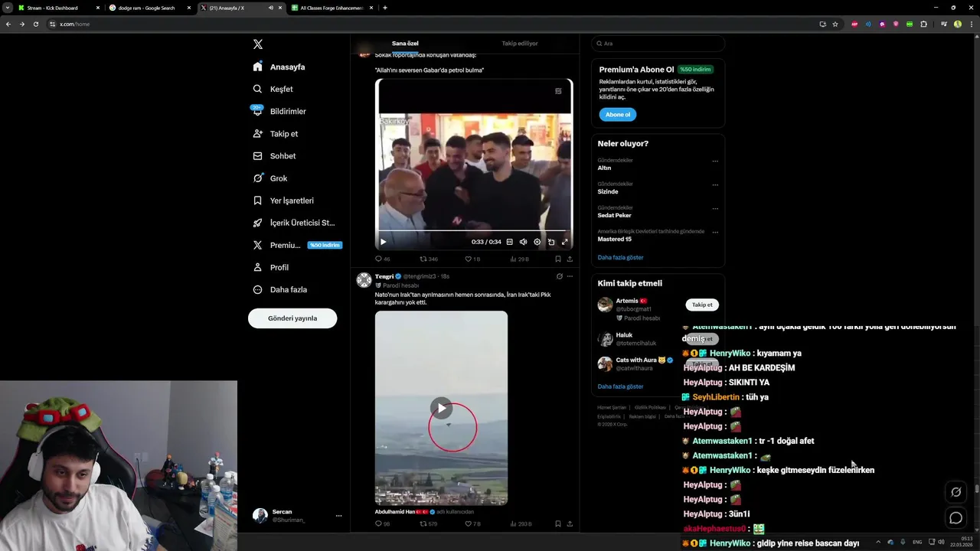
Task: Open the Takip et sidebar item
Action: (276, 133)
